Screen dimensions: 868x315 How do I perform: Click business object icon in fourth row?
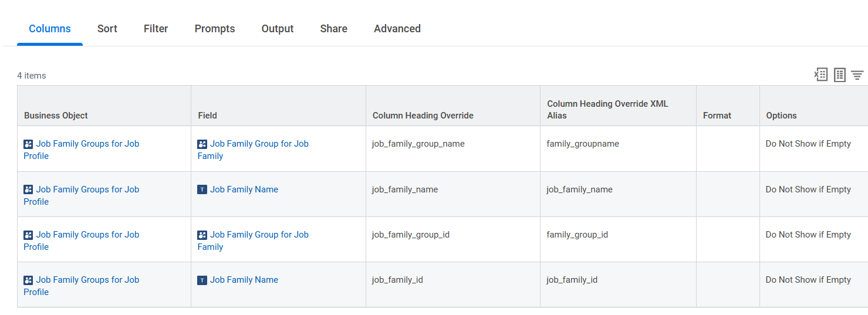pos(28,280)
